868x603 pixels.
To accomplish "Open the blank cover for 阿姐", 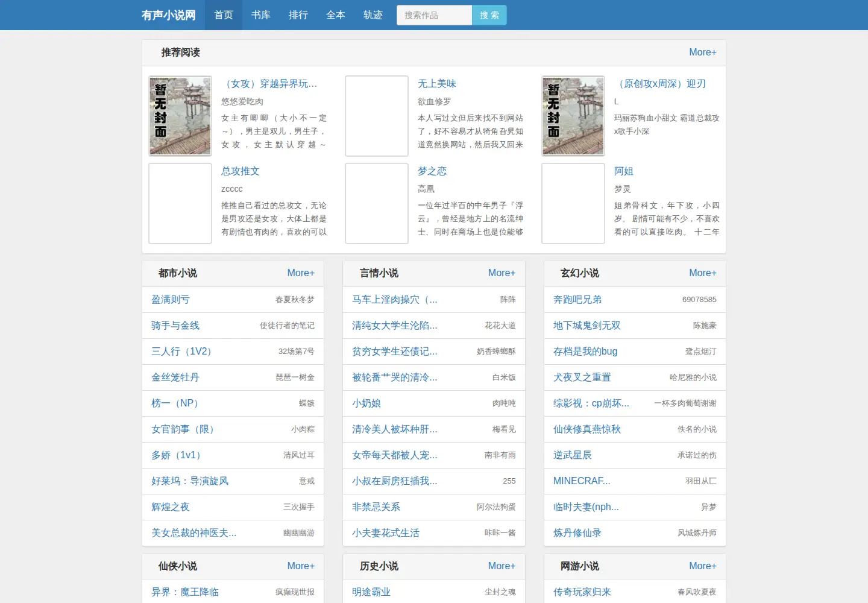I will [573, 203].
